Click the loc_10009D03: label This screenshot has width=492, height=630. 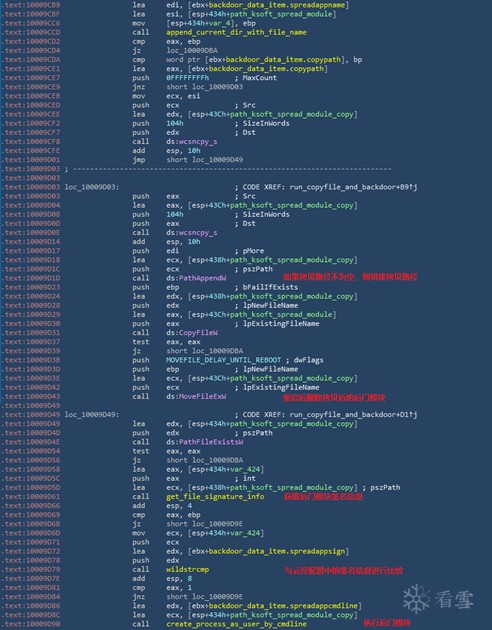click(x=92, y=187)
